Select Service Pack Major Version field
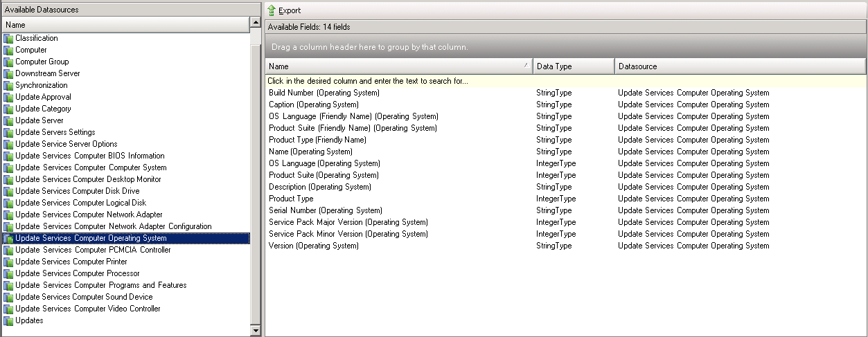Image resolution: width=868 pixels, height=337 pixels. click(348, 222)
